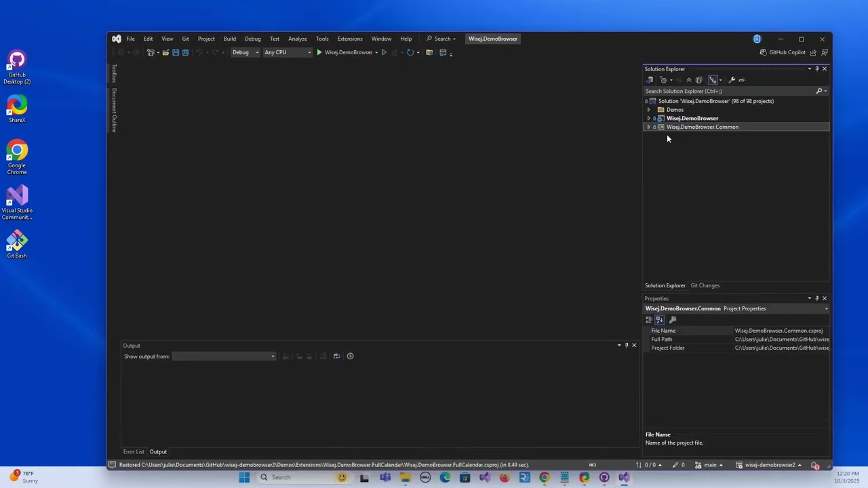This screenshot has width=868, height=488.
Task: Expand Wisej.DemoBrowser.Common project node
Action: coord(649,127)
